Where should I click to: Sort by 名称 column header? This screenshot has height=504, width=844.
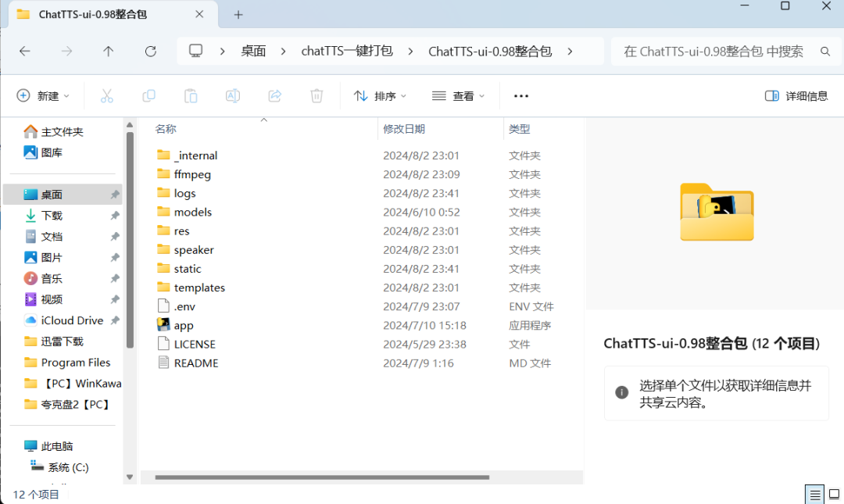tap(166, 129)
